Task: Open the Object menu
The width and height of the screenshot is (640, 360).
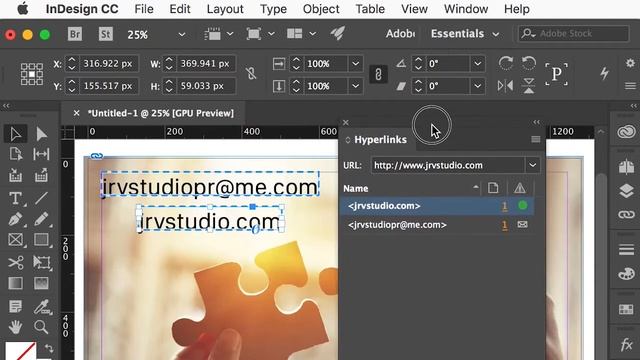Action: point(321,9)
